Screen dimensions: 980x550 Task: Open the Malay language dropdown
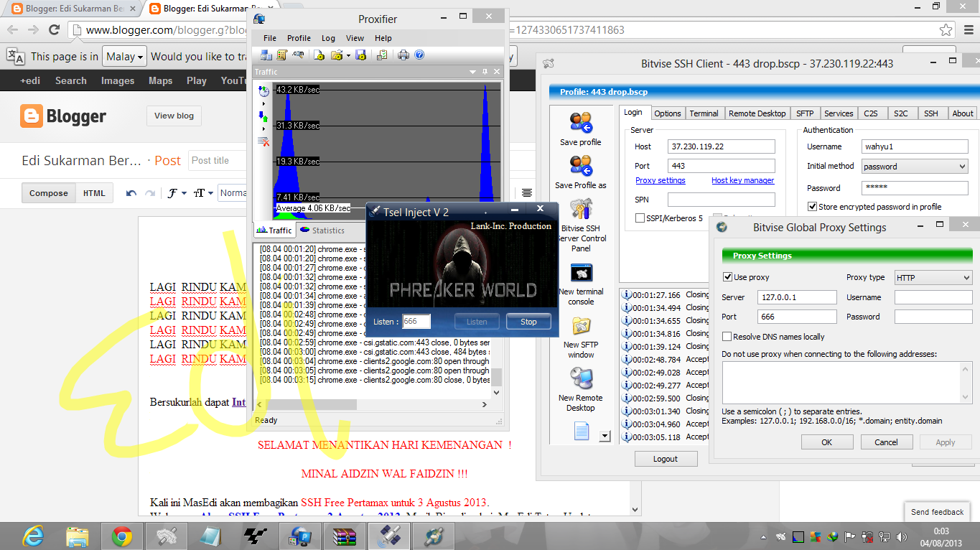(124, 57)
